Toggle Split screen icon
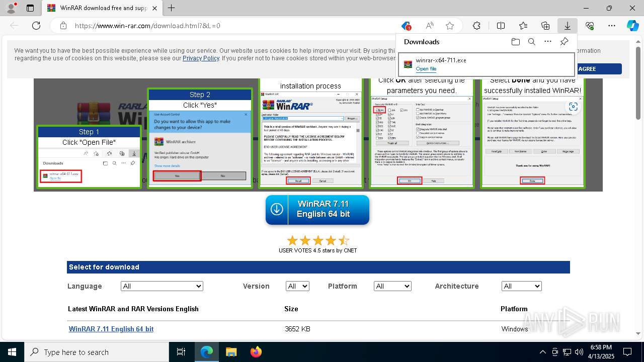 click(x=501, y=26)
